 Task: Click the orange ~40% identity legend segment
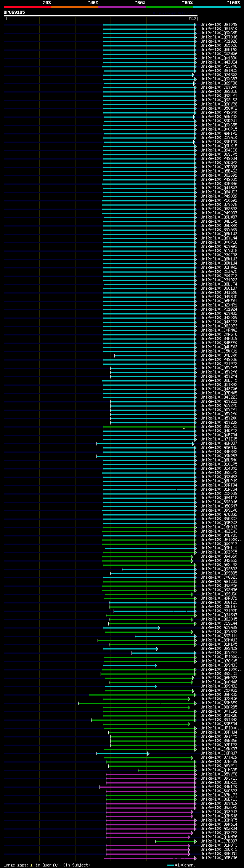point(75,7)
